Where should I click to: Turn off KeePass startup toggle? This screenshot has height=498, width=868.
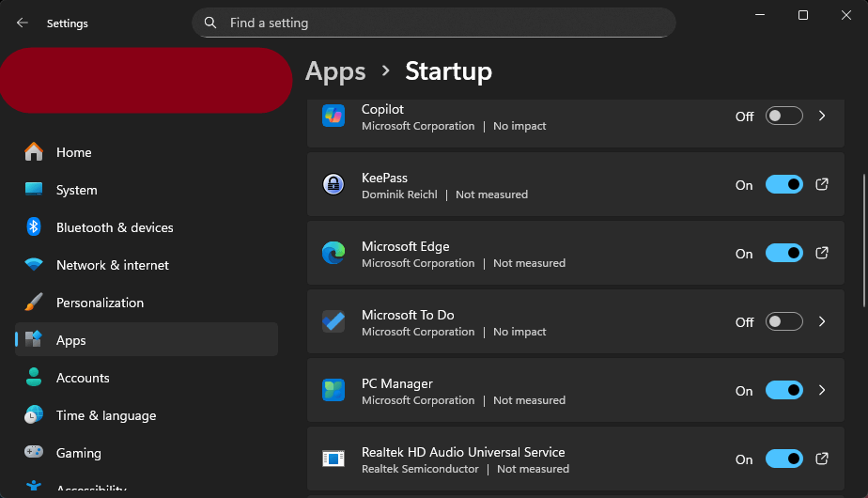click(784, 185)
